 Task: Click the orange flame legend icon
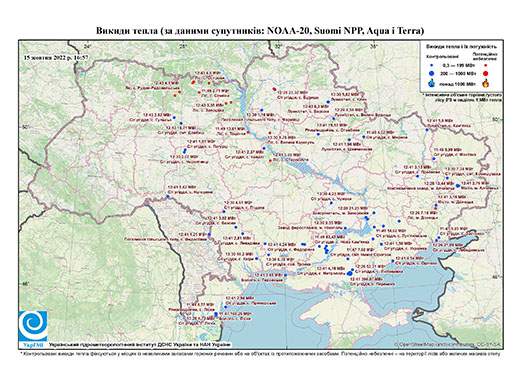click(486, 83)
